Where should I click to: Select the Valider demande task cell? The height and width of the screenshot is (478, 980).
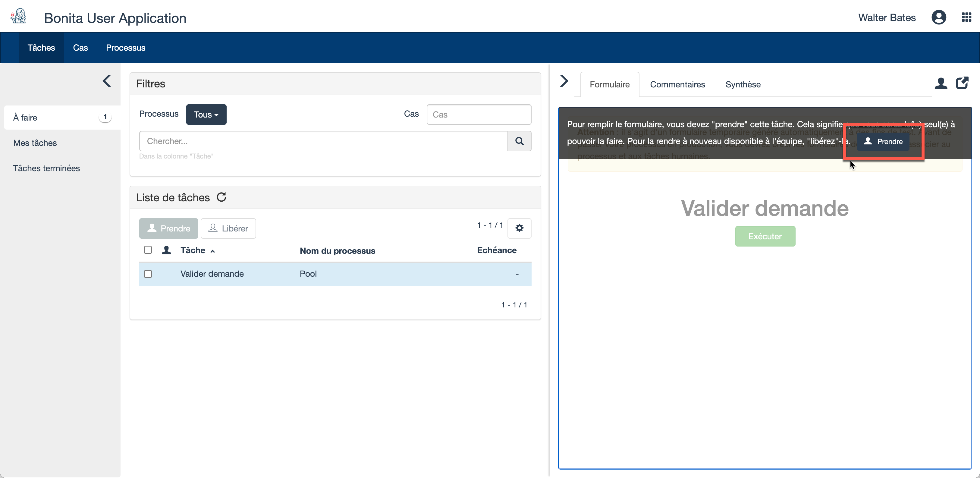(212, 274)
